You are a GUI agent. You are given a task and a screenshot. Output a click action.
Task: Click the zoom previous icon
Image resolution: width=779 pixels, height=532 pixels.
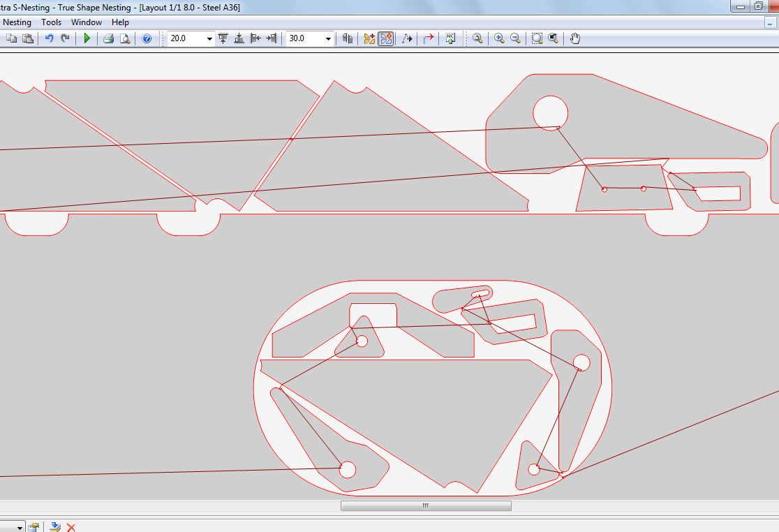click(554, 38)
